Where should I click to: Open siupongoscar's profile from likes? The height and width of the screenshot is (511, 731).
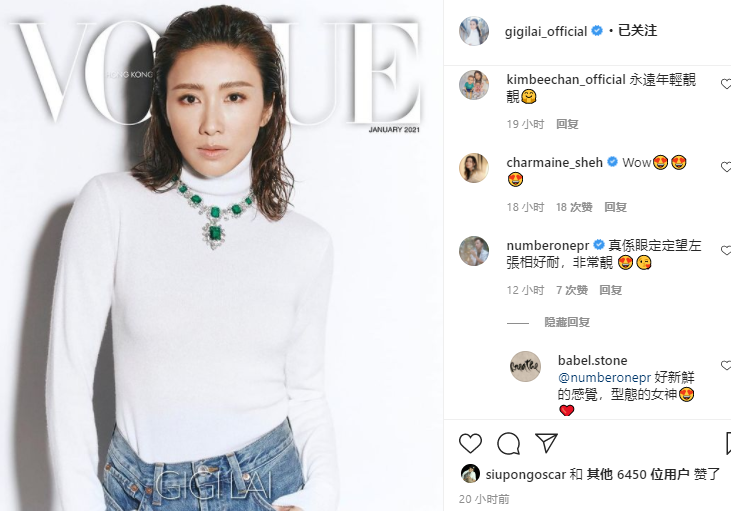click(526, 475)
